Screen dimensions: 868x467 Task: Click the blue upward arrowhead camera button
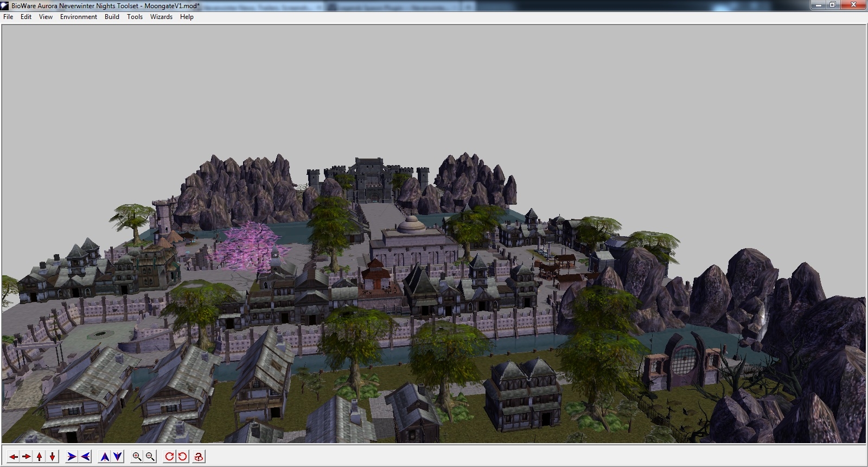(x=105, y=457)
